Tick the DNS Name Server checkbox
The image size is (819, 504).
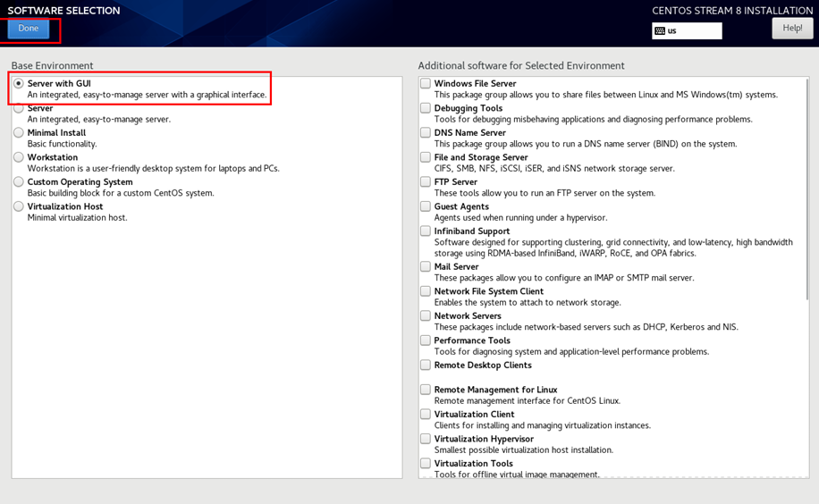(426, 132)
